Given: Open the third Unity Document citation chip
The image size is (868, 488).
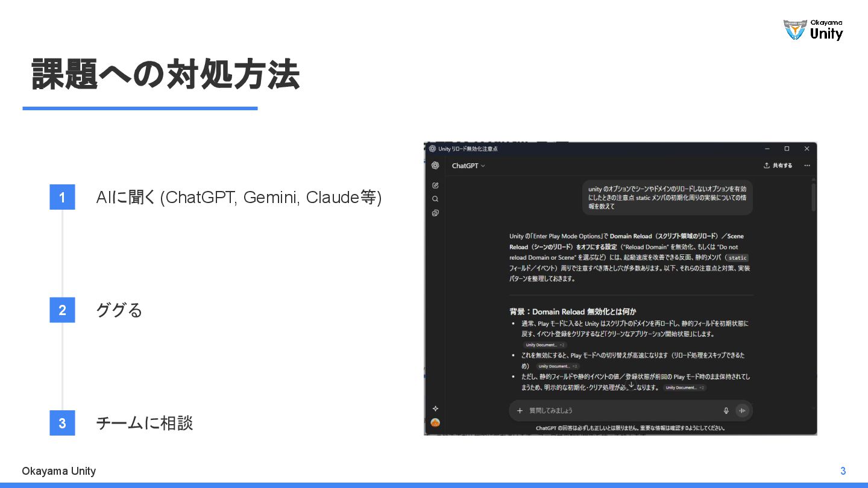Looking at the screenshot, I should point(685,388).
